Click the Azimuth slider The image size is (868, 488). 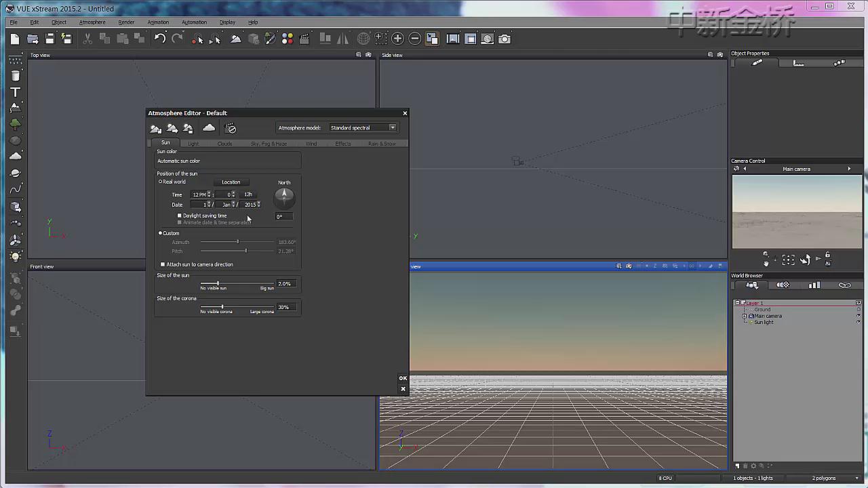[237, 242]
